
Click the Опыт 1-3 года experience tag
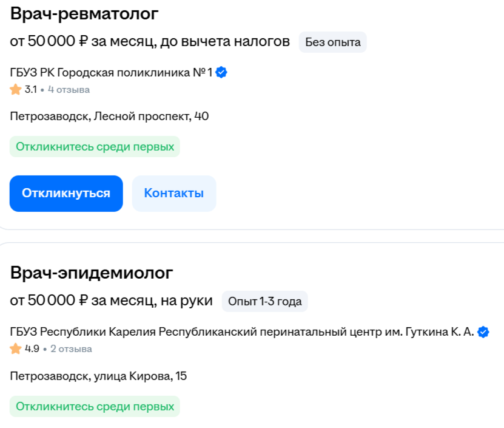[264, 301]
